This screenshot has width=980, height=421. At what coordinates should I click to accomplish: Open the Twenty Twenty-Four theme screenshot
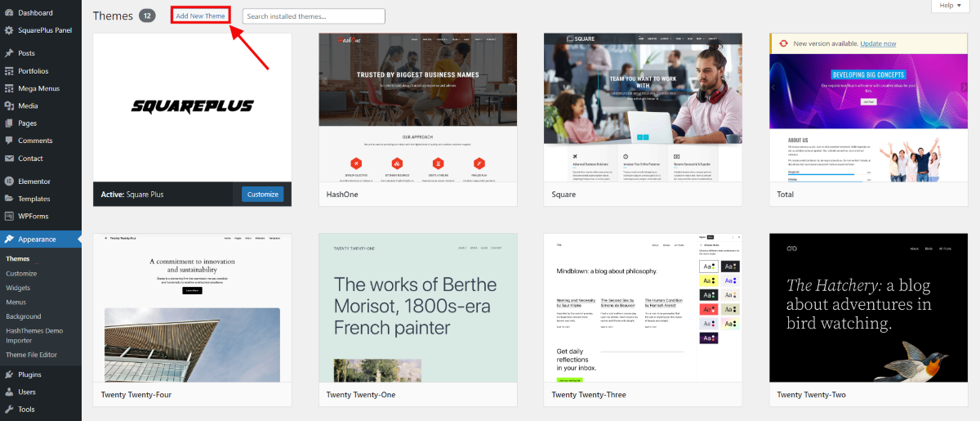pyautogui.click(x=192, y=307)
